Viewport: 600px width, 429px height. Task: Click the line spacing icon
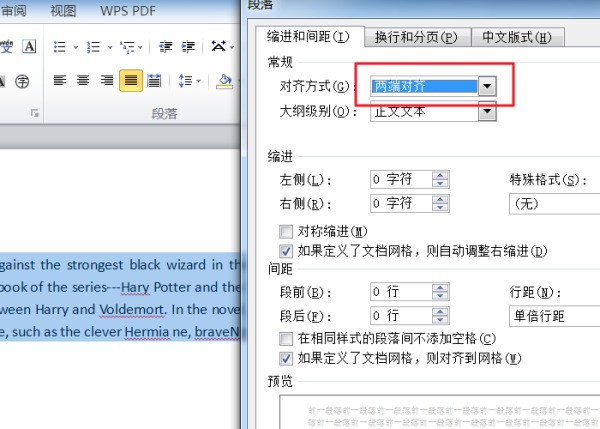pos(185,81)
